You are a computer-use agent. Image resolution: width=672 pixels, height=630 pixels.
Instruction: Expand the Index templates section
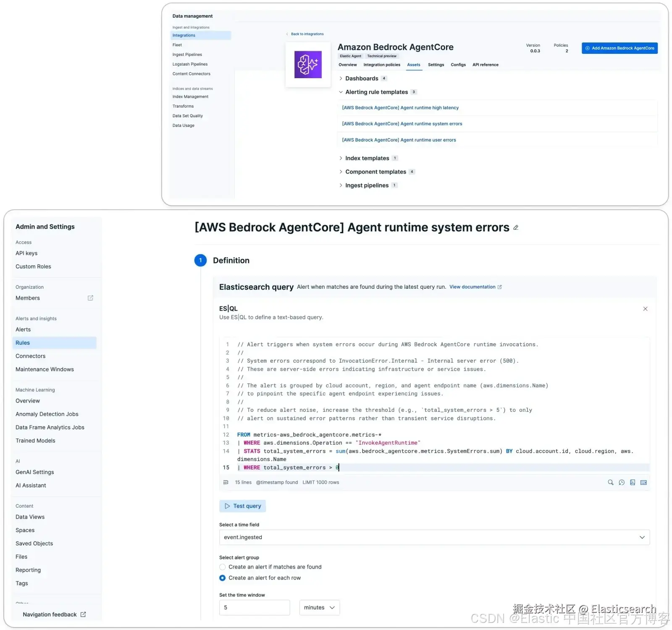(x=341, y=158)
